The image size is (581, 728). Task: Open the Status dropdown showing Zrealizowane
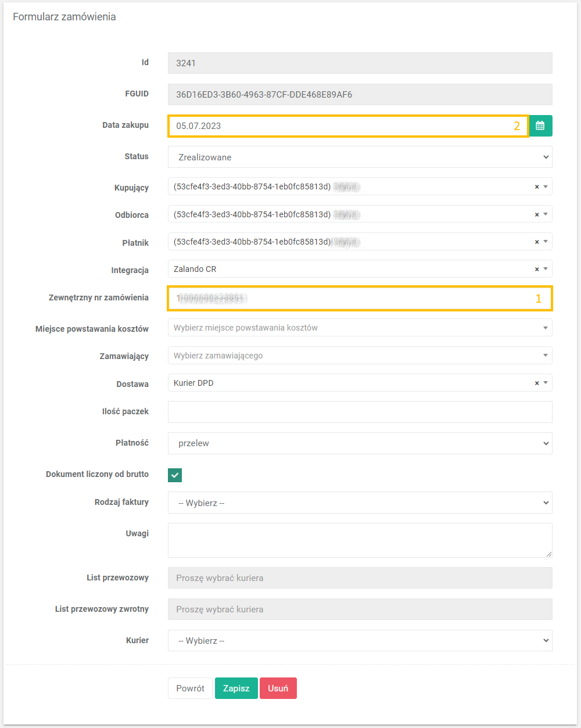[360, 157]
